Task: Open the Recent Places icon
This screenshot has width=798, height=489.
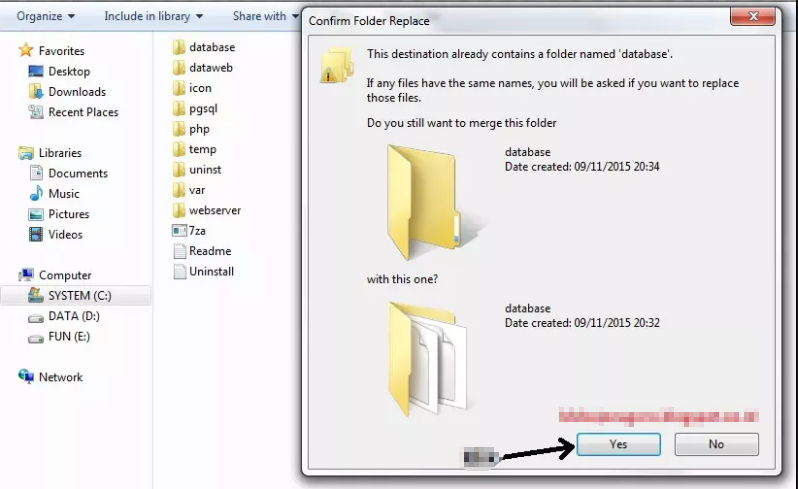Action: tap(36, 112)
